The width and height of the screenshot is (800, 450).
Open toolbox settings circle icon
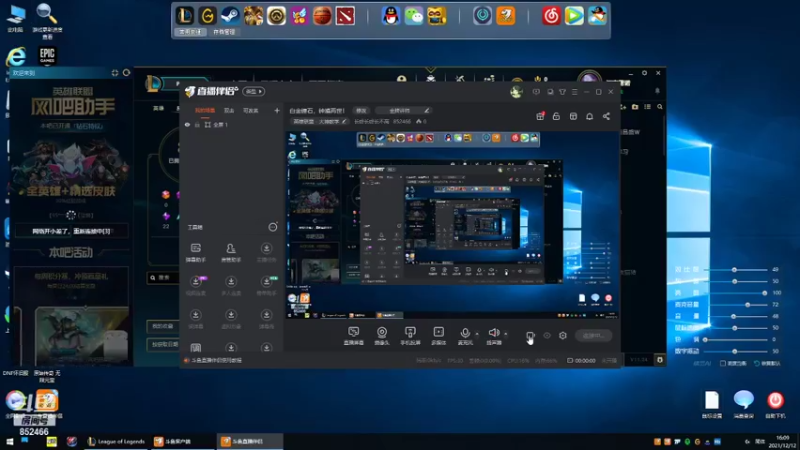point(273,227)
